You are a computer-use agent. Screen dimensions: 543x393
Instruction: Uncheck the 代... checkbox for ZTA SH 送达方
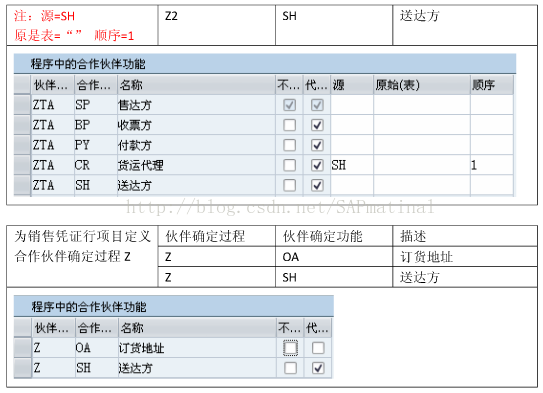[x=317, y=185]
